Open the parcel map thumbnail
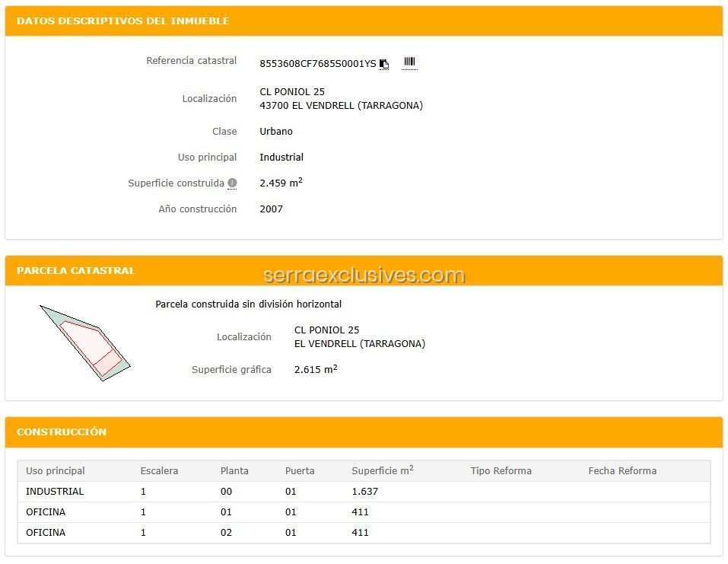 point(85,343)
